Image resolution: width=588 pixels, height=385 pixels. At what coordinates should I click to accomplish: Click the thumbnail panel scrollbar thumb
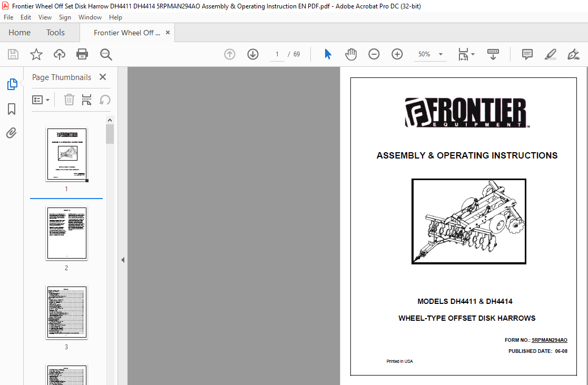[110, 134]
